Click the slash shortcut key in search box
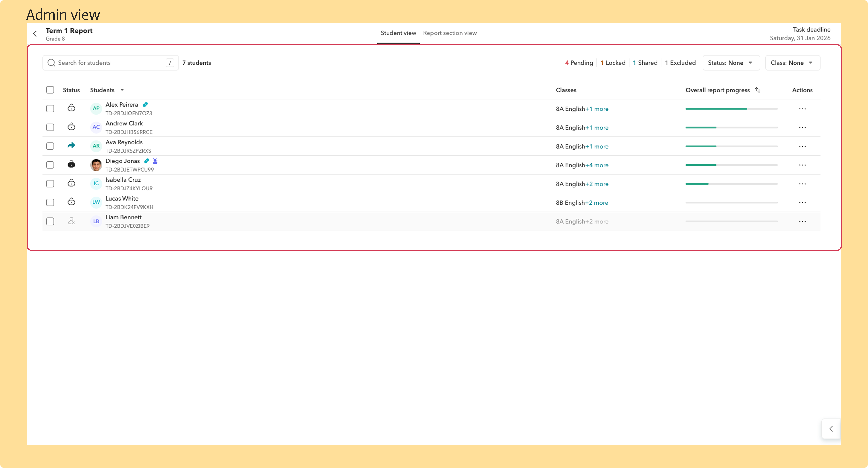Viewport: 868px width, 468px height. click(170, 63)
